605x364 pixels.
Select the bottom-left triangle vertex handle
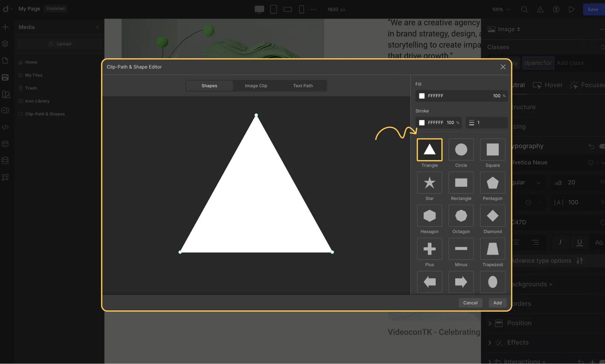pos(180,252)
